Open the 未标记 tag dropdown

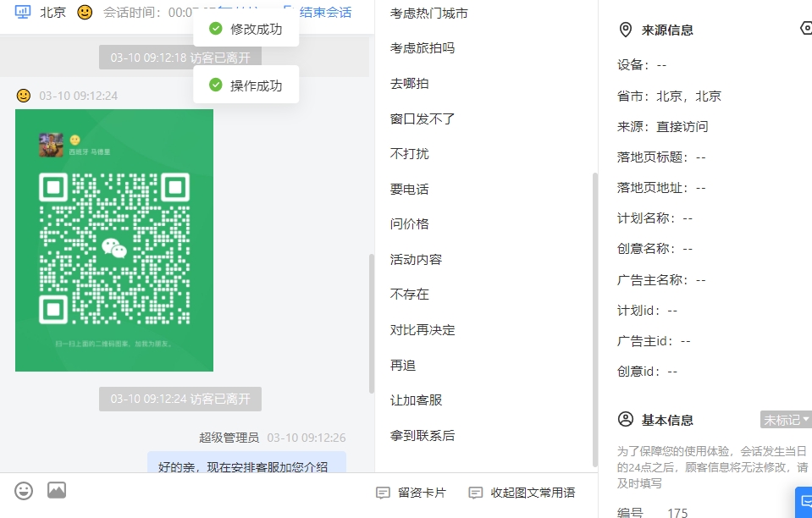coord(786,420)
